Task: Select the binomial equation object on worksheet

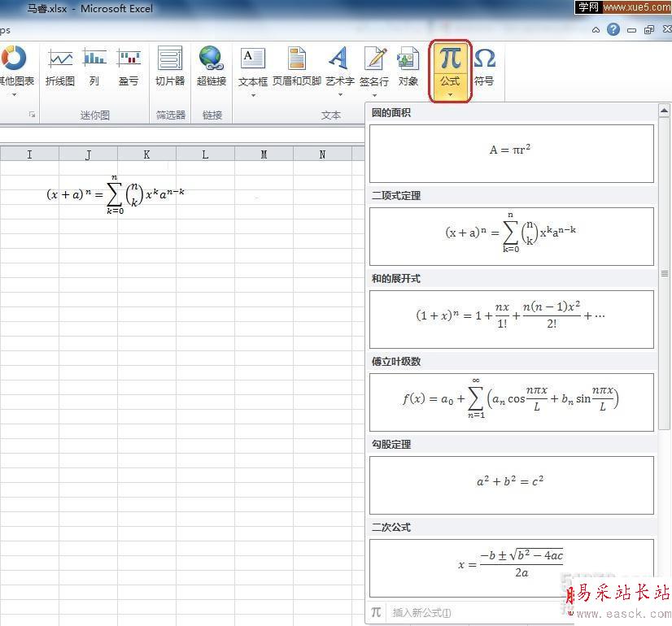Action: [116, 195]
